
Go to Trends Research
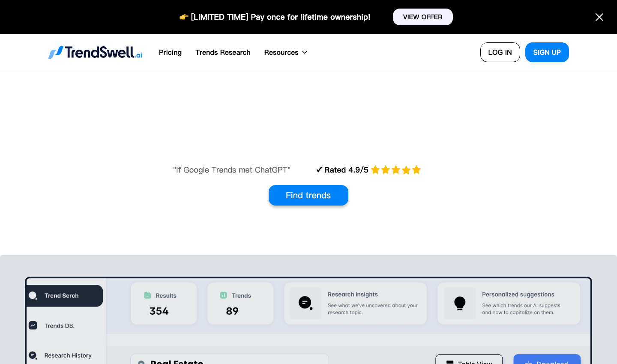click(223, 52)
